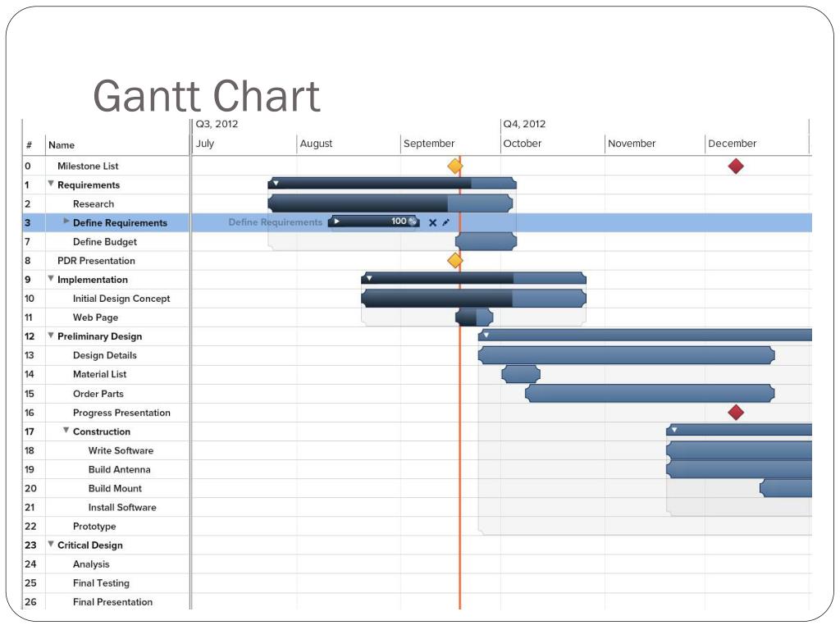Screen dimensions: 840x630
Task: Select the Implementation row name
Action: 92,280
